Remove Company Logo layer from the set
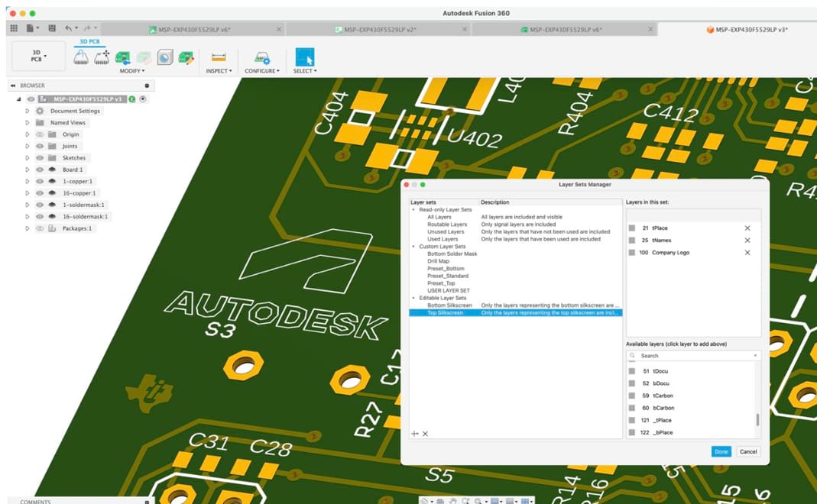This screenshot has height=504, width=817. [747, 253]
